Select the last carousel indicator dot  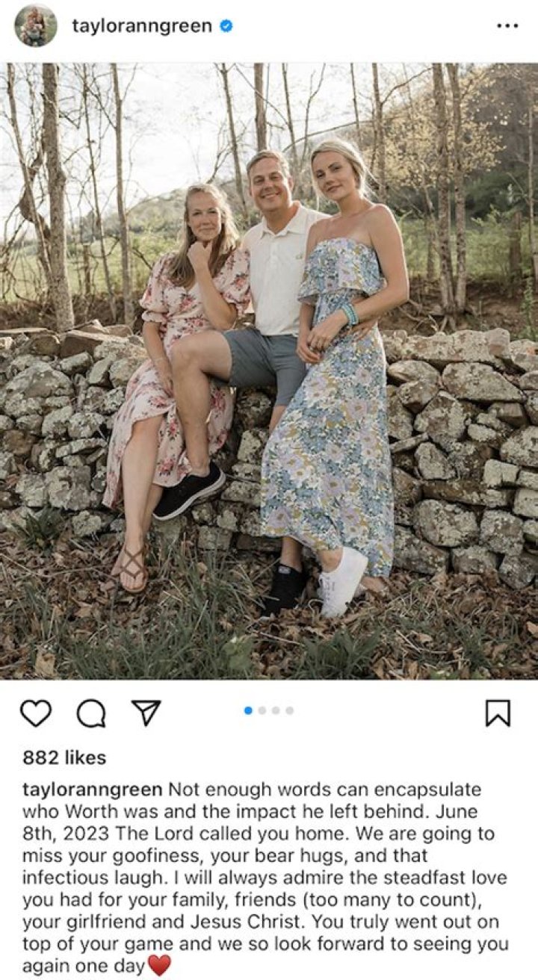(289, 710)
